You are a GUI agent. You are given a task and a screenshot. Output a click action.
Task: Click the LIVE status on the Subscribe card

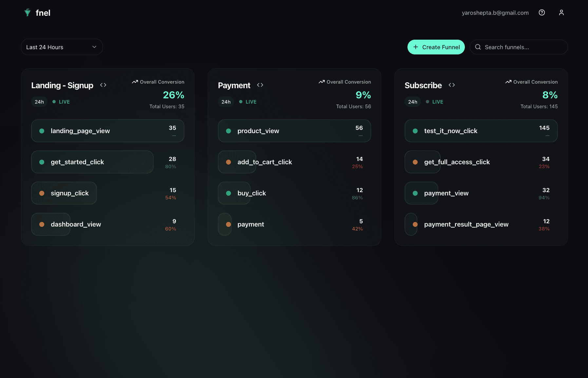(x=435, y=102)
